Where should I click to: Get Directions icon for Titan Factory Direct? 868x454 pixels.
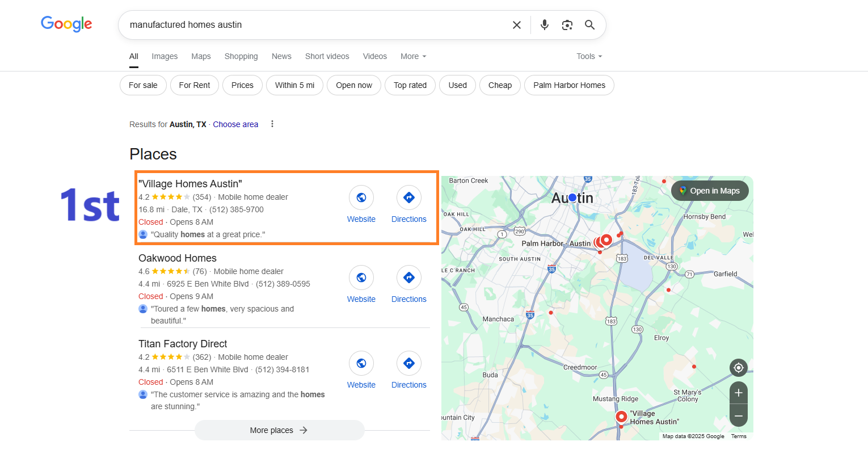(x=409, y=363)
